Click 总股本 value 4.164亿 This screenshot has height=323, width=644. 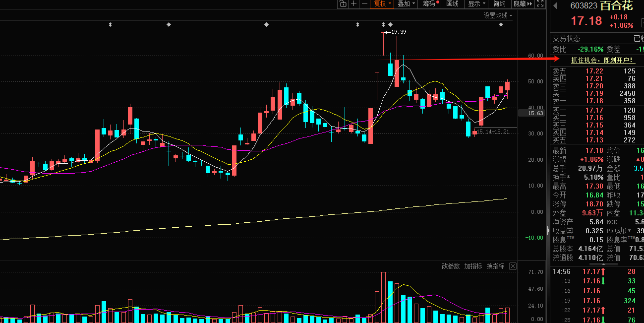(591, 249)
